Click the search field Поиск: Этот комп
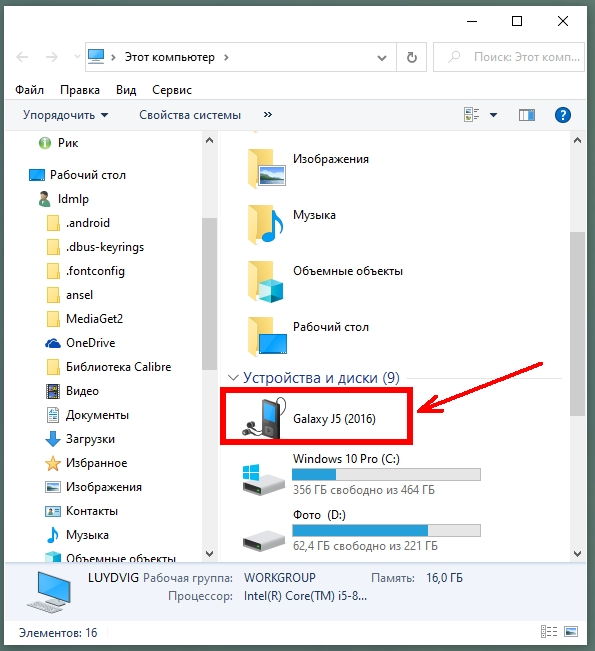 [509, 57]
